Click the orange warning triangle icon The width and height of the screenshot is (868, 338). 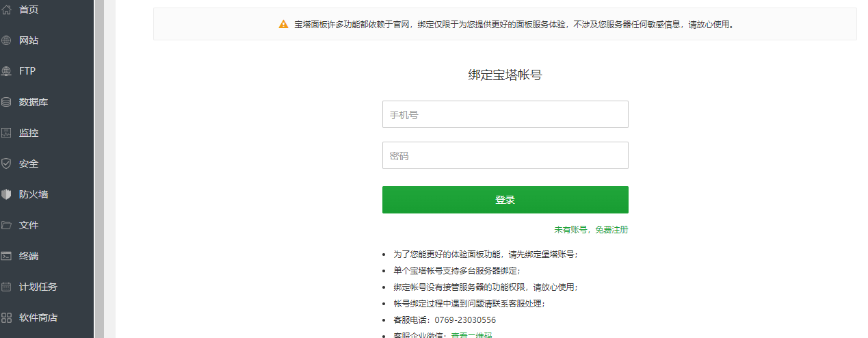(x=283, y=25)
